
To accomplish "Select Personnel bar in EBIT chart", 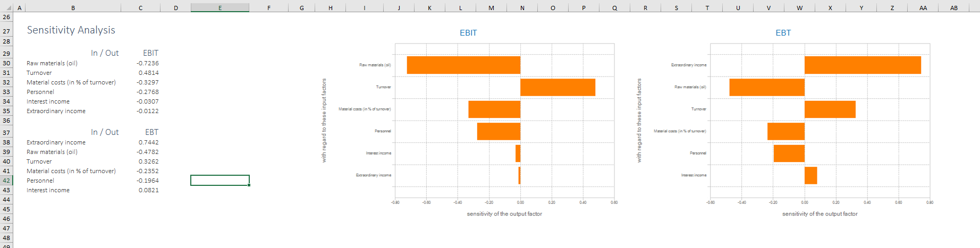I will pyautogui.click(x=499, y=131).
